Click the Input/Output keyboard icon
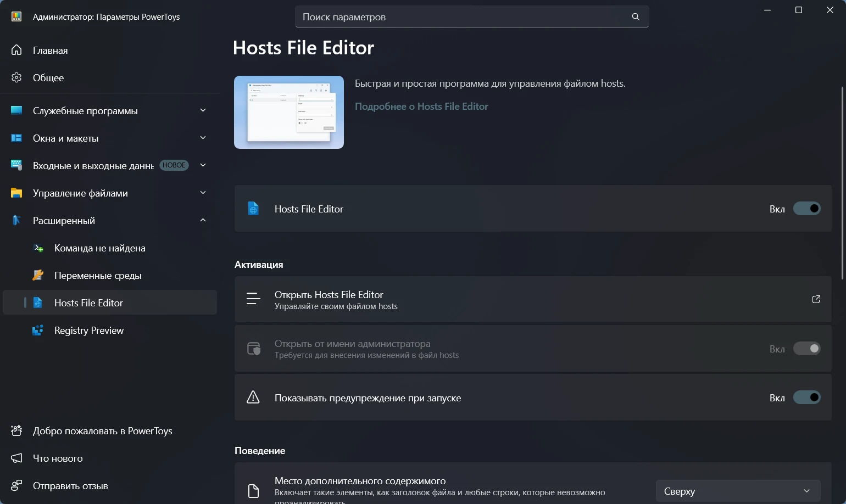 (x=16, y=165)
